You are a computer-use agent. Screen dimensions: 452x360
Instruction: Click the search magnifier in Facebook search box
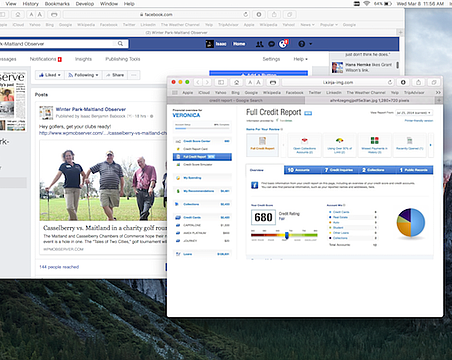click(120, 44)
